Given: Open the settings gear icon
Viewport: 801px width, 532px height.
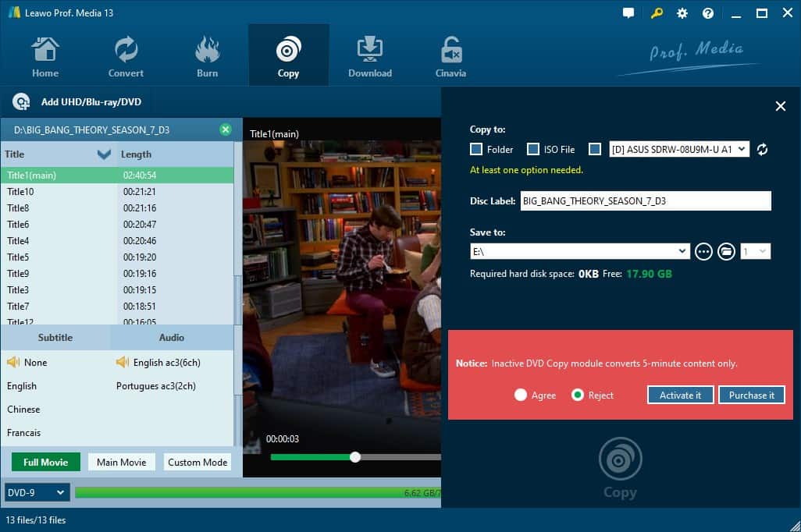Looking at the screenshot, I should tap(682, 13).
